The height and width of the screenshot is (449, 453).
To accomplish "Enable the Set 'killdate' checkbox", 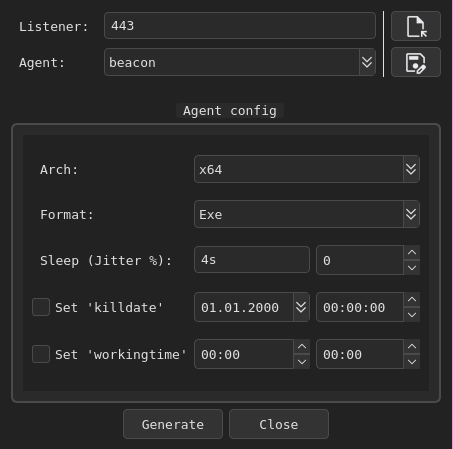I will pos(41,307).
